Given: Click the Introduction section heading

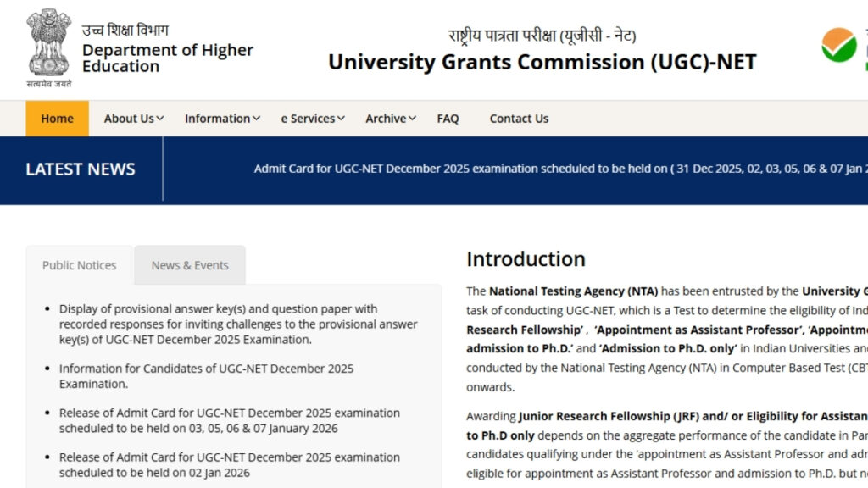Looking at the screenshot, I should coord(526,259).
